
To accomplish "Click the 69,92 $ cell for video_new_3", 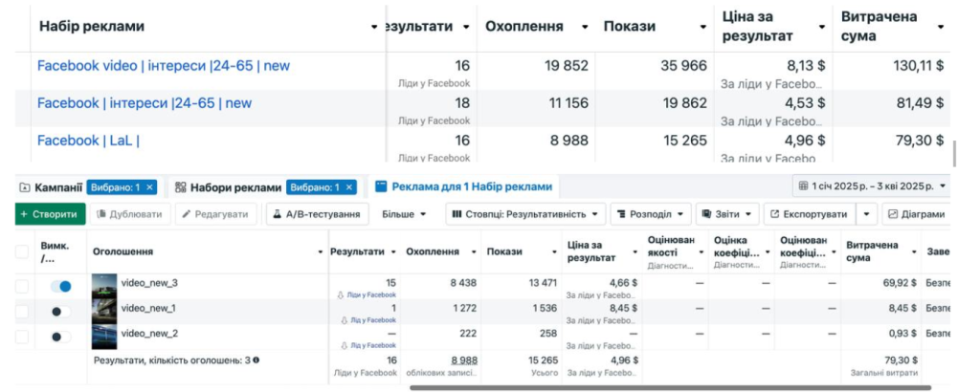I will [x=900, y=283].
